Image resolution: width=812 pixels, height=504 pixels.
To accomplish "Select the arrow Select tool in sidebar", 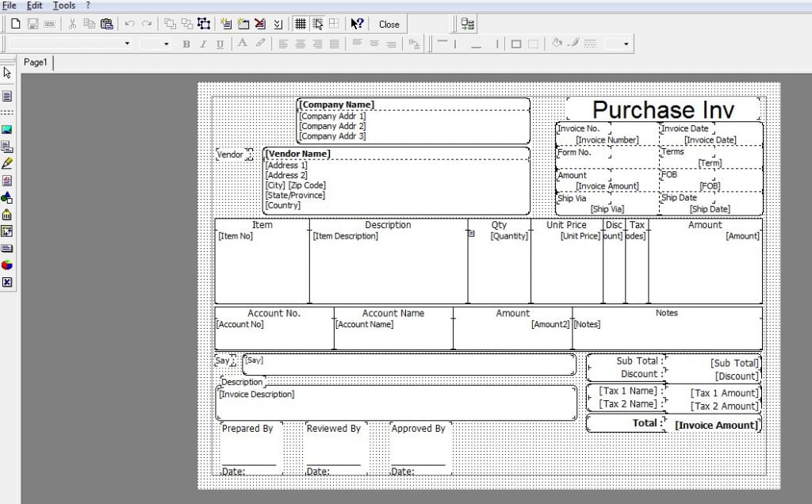I will 7,73.
